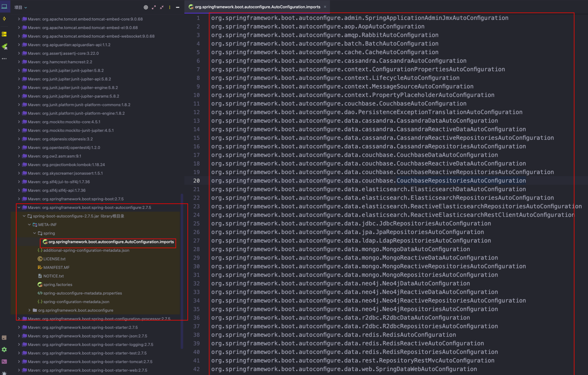Open the Commit tool window icon
This screenshot has width=588, height=375.
(x=4, y=19)
